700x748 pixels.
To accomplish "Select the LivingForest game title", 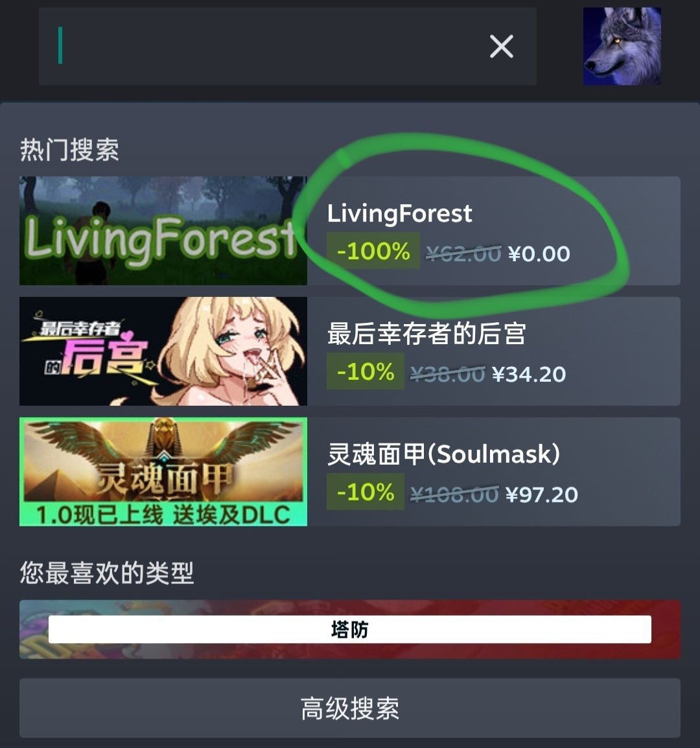I will click(399, 213).
